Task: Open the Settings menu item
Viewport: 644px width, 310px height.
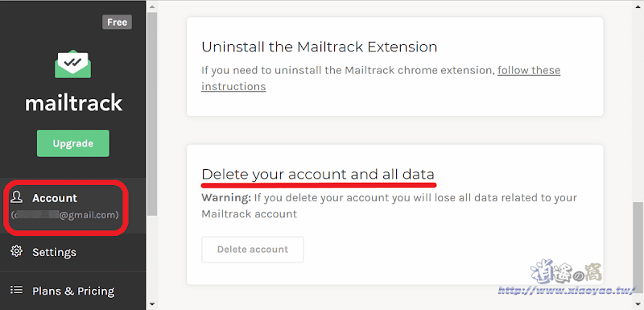Action: (x=73, y=252)
